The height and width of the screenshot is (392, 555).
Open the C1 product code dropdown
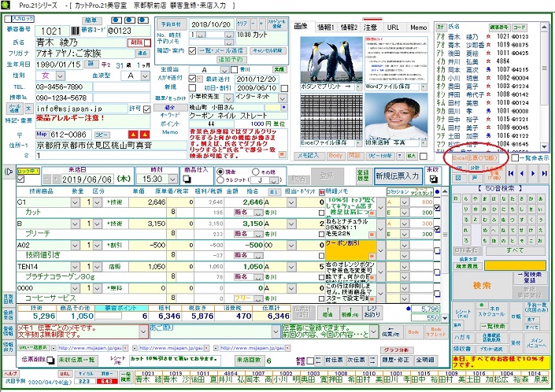pos(75,202)
